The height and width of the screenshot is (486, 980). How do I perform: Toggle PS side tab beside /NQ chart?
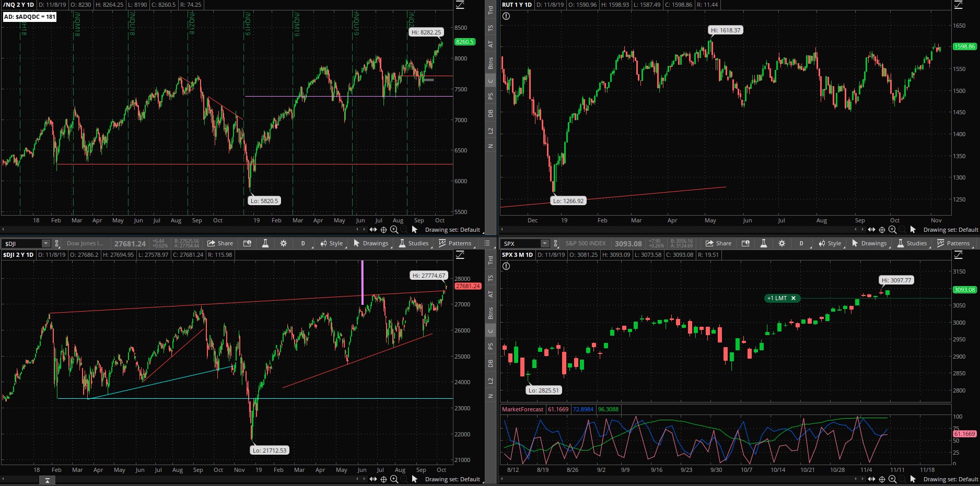pos(491,96)
